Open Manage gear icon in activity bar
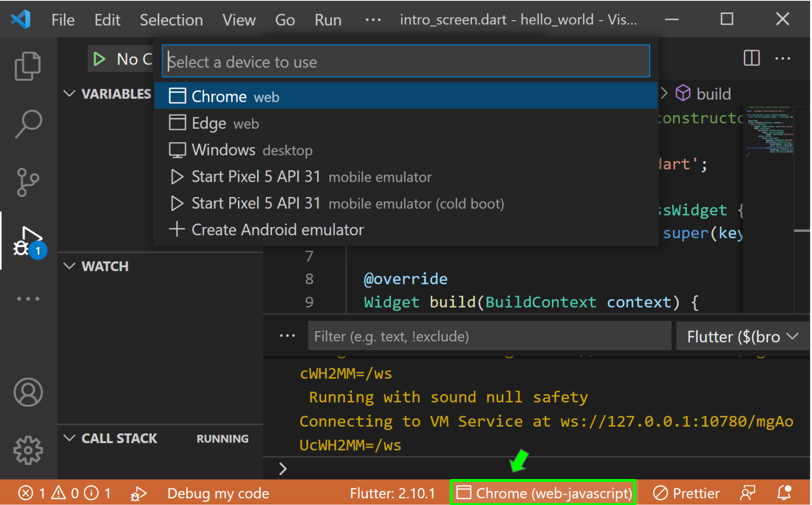812x505 pixels. (x=28, y=451)
